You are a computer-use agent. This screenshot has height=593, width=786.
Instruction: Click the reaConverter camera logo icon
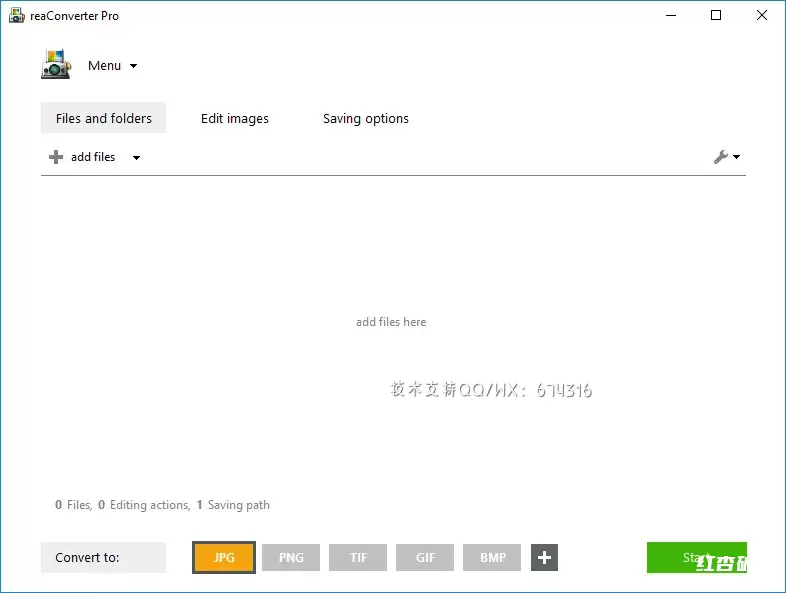pyautogui.click(x=56, y=64)
